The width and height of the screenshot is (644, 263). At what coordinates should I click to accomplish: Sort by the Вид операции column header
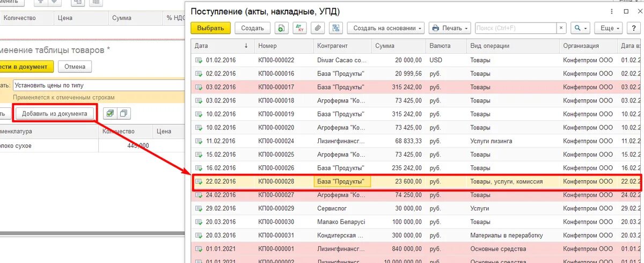(x=513, y=46)
